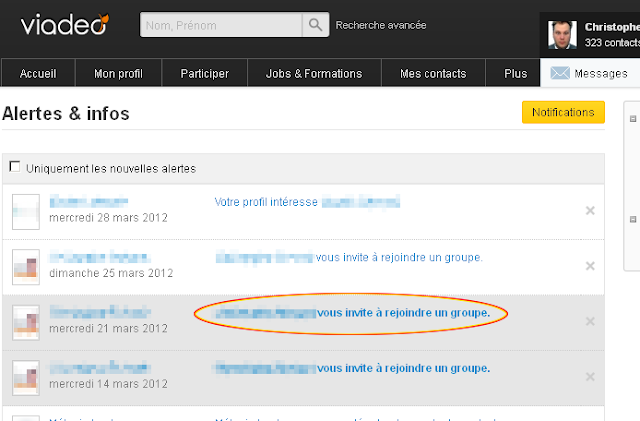640x421 pixels.
Task: Click the user profile photo in header
Action: coord(562,35)
